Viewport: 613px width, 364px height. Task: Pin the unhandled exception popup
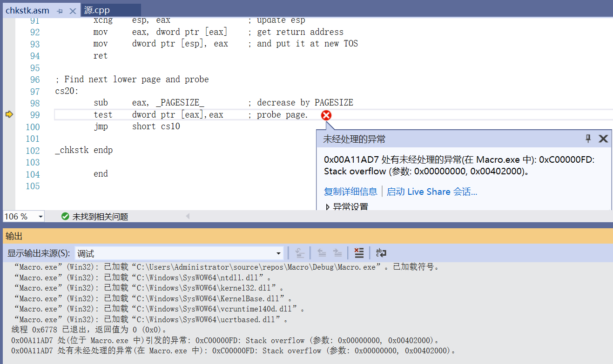tap(588, 139)
